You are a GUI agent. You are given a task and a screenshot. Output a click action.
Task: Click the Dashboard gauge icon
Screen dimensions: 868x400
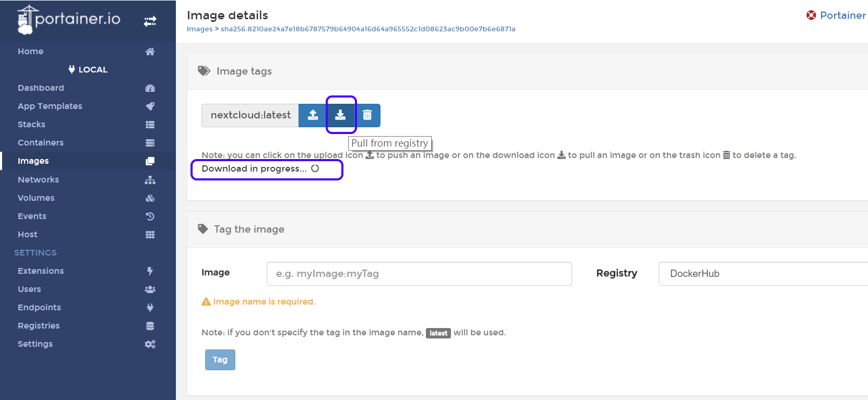tap(150, 88)
